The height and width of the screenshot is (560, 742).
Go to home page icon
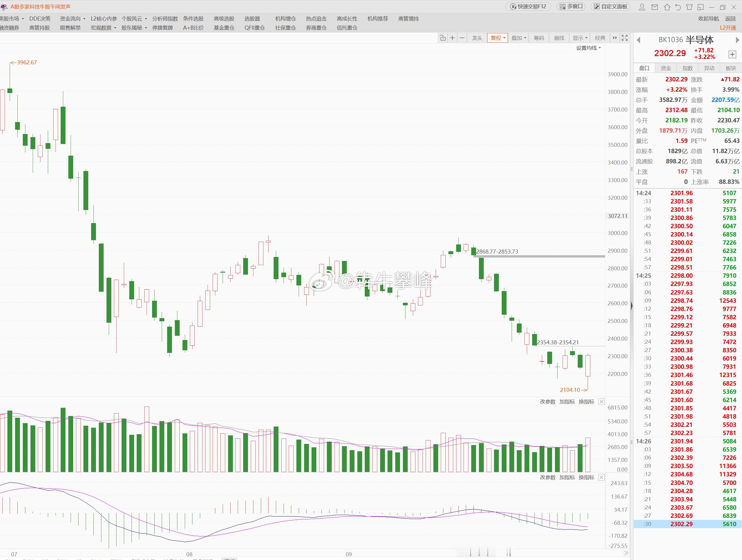click(667, 7)
